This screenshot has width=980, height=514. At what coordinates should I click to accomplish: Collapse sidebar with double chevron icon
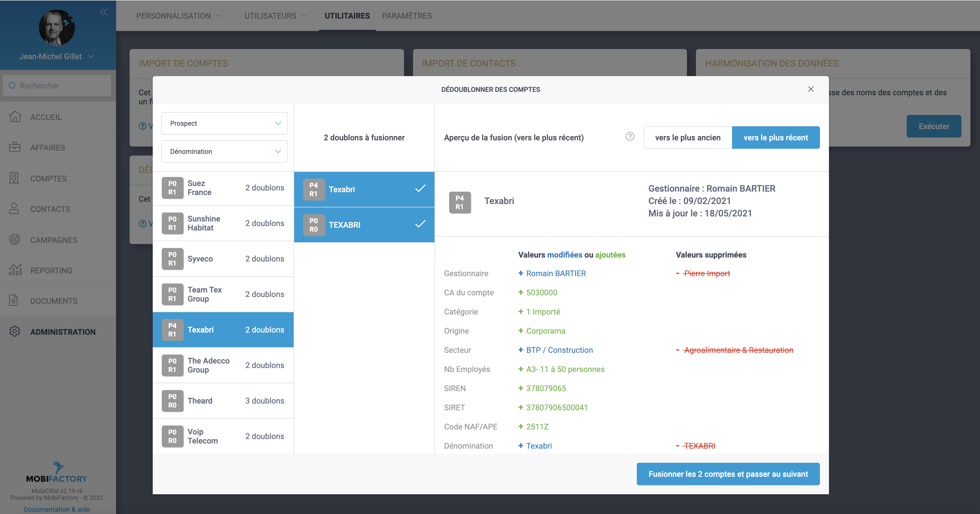point(103,13)
